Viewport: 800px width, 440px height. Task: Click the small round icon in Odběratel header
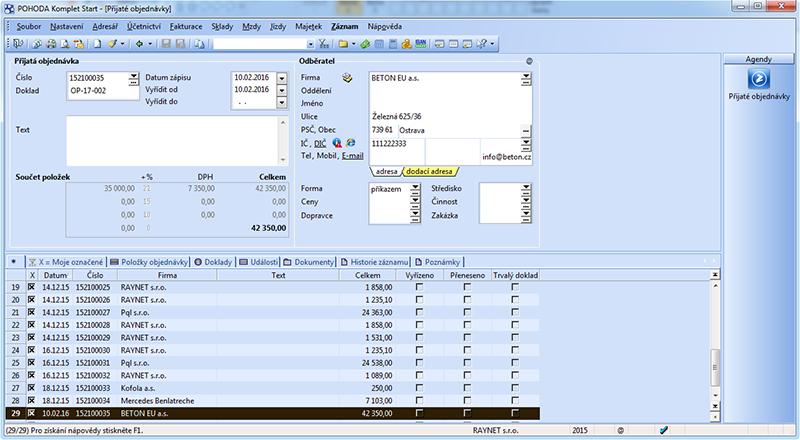[529, 61]
